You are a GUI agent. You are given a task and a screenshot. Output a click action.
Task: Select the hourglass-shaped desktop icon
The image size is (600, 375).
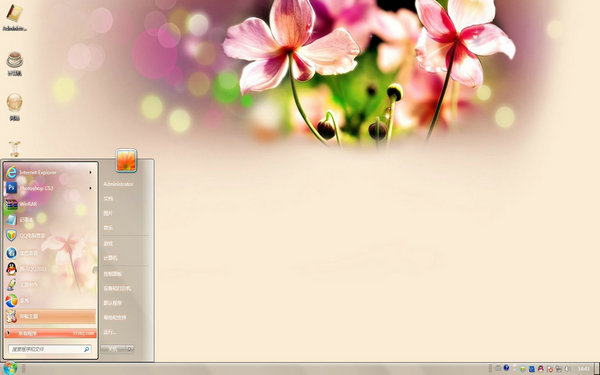tap(15, 149)
